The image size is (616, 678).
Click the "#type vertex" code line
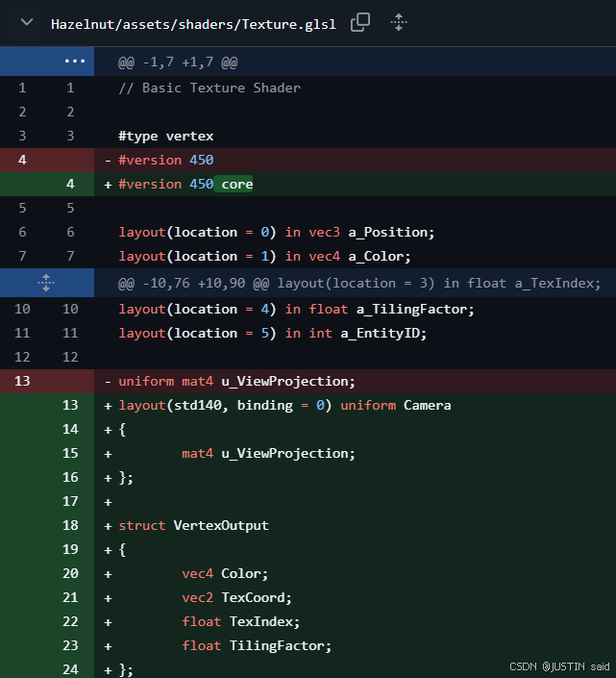165,136
